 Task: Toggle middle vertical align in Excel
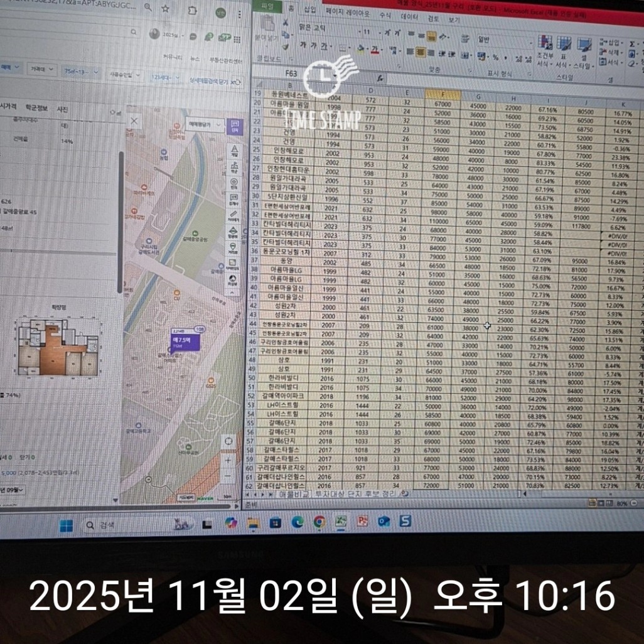(421, 36)
